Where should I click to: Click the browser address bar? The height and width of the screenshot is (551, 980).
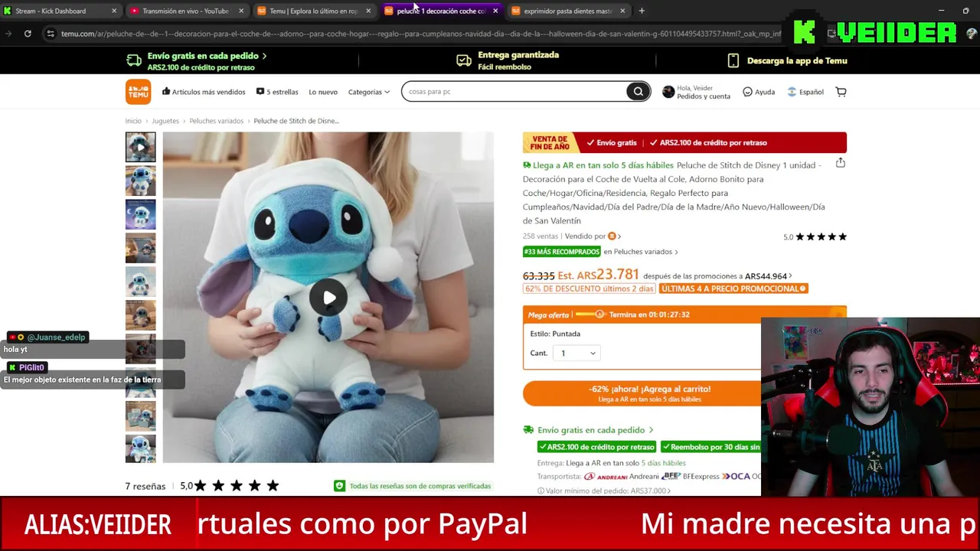420,34
